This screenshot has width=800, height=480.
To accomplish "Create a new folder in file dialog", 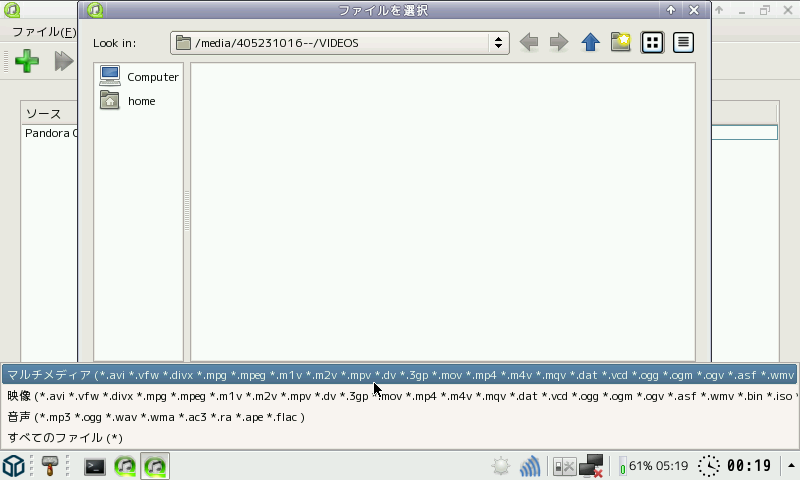I will click(x=621, y=42).
